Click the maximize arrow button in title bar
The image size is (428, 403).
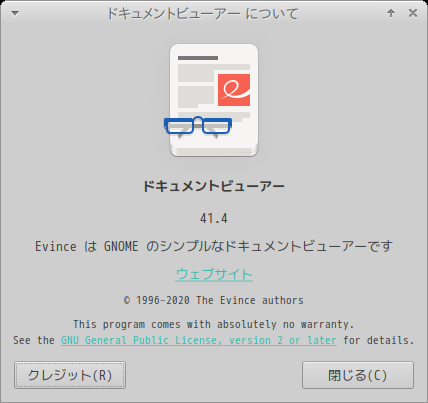coord(391,13)
